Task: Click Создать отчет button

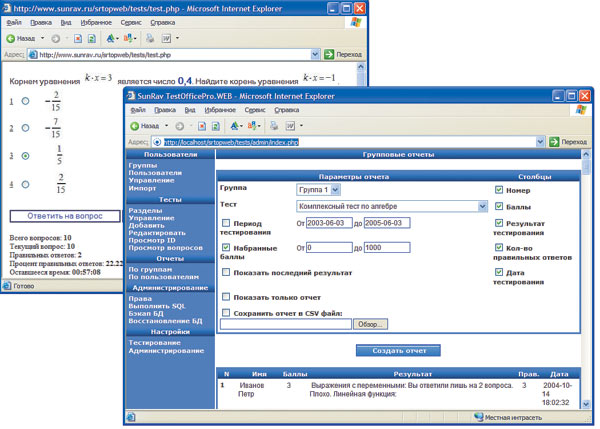Action: point(398,351)
